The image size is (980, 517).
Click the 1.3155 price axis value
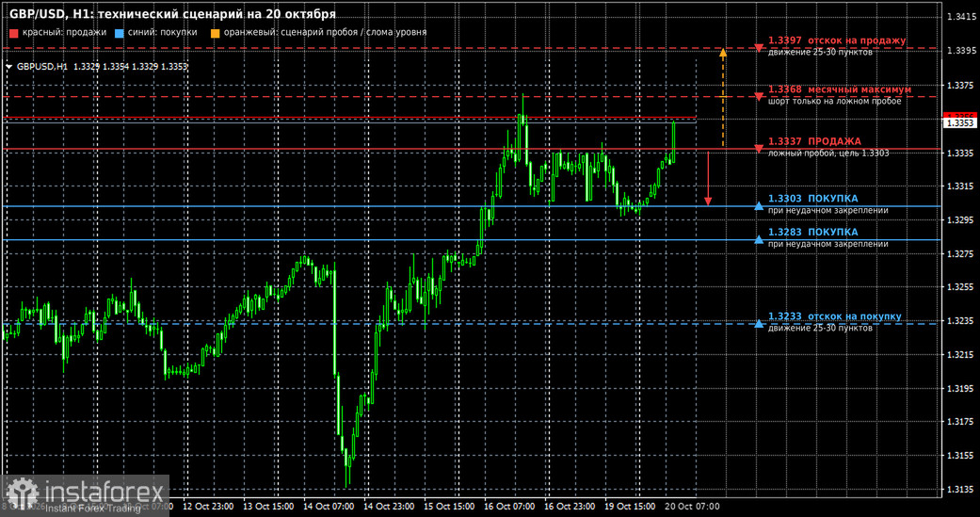(x=960, y=456)
